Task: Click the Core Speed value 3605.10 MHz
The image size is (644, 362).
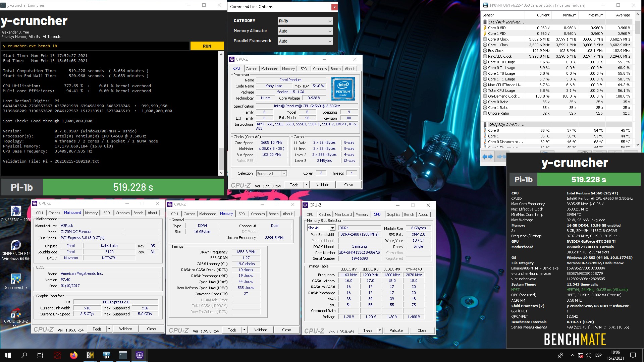Action: (x=272, y=143)
